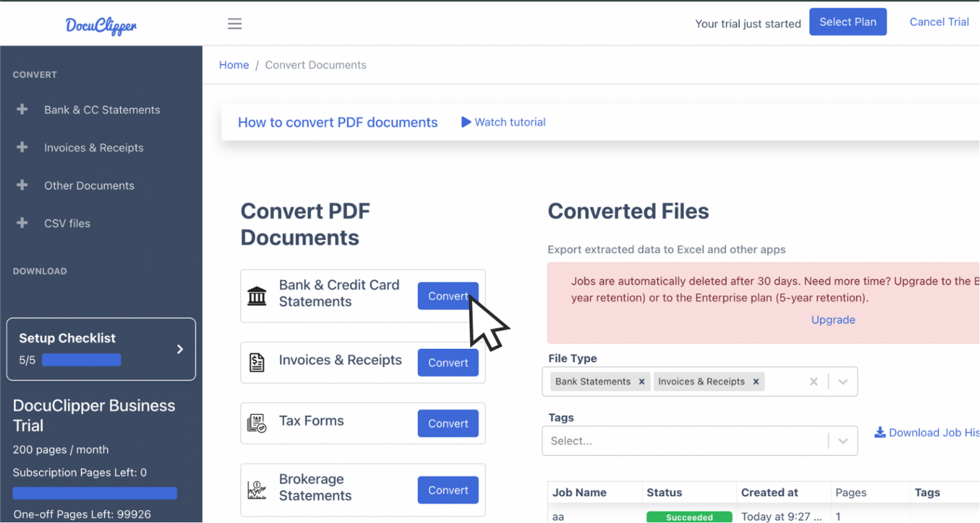The width and height of the screenshot is (980, 523).
Task: Click the Watch tutorial play icon
Action: click(x=466, y=122)
